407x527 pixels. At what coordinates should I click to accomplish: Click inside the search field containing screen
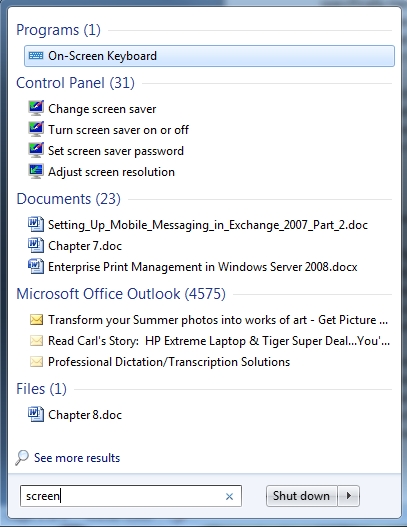click(121, 496)
